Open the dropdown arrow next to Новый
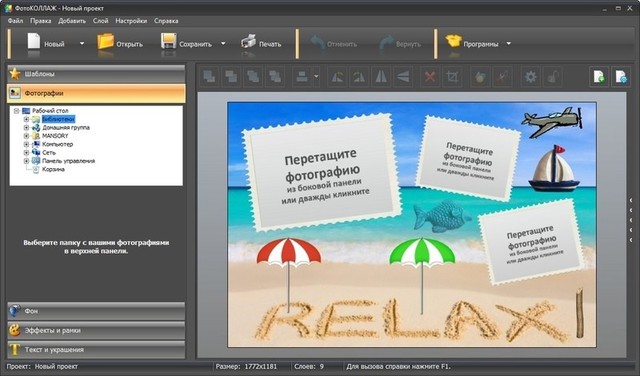This screenshot has height=376, width=640. pos(82,43)
